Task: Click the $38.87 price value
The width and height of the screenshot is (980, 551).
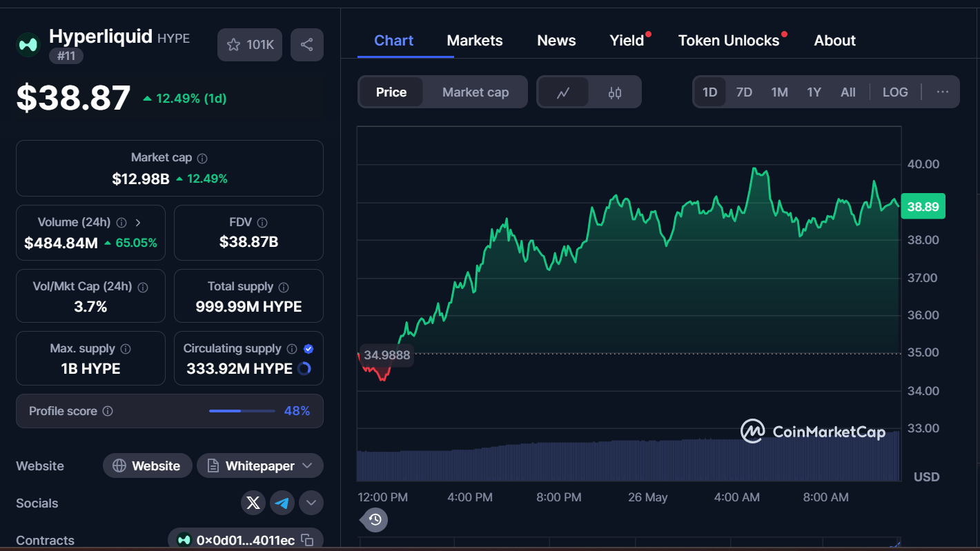Action: point(73,98)
